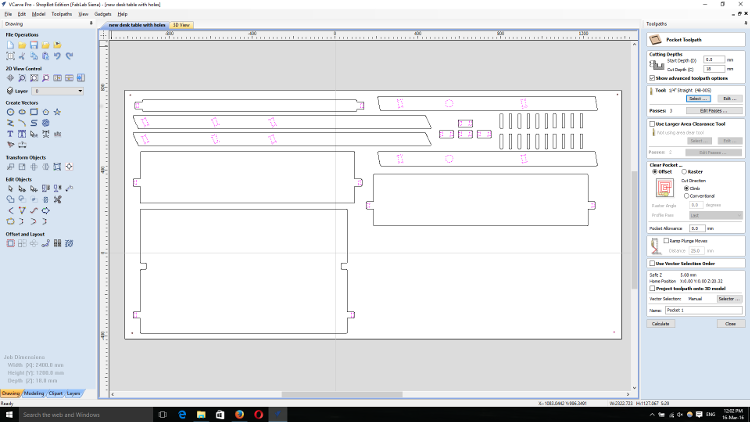Open the Copy Along Vectors tool
The height and width of the screenshot is (422, 750).
(x=45, y=244)
